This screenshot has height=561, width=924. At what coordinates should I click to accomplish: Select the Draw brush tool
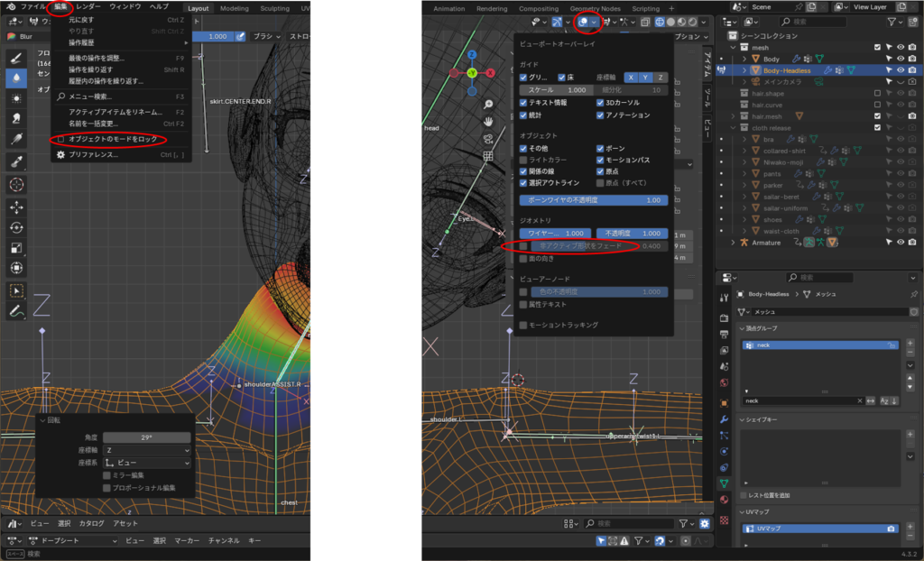16,57
